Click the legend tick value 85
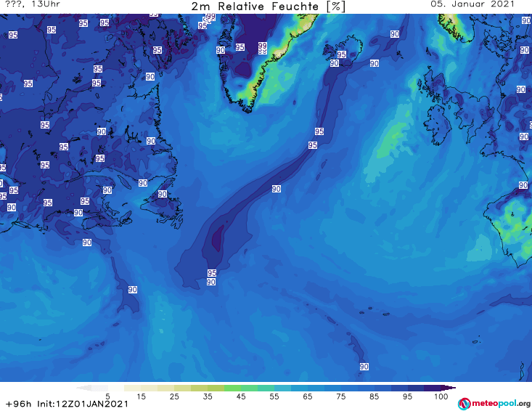 (x=375, y=396)
